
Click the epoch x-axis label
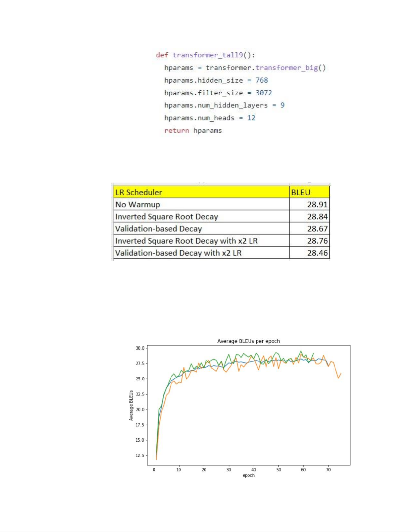pos(249,475)
